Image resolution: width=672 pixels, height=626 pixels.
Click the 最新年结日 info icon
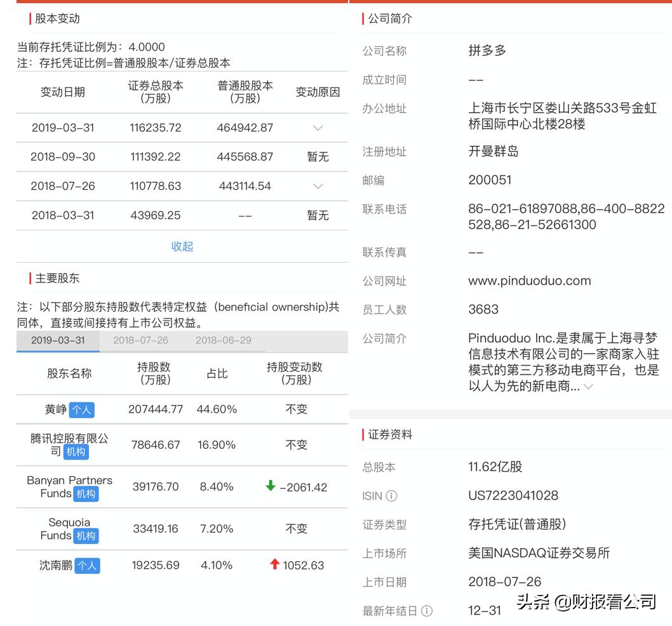[427, 611]
